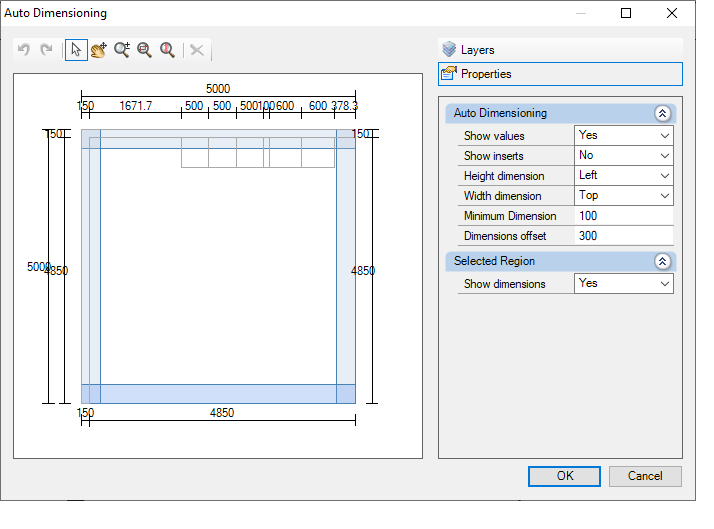Activate the Pan hand tool
Screen dimensions: 714x529
tap(99, 50)
